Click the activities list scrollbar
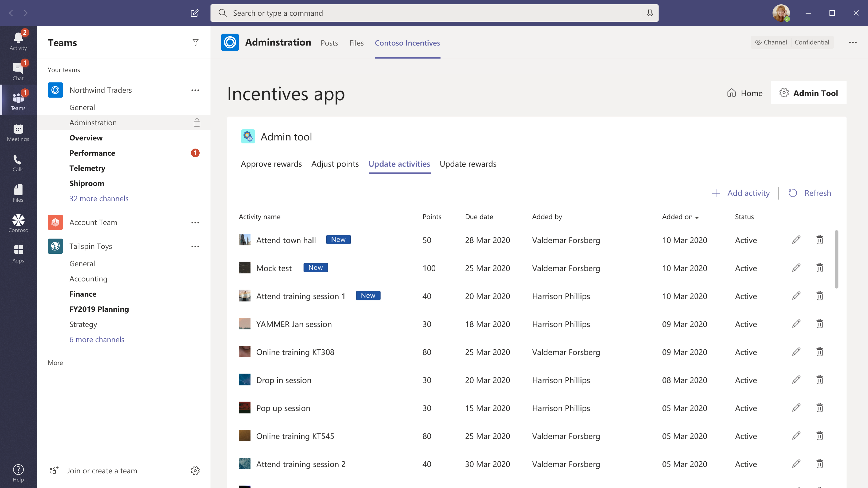This screenshot has width=868, height=488. pyautogui.click(x=836, y=259)
